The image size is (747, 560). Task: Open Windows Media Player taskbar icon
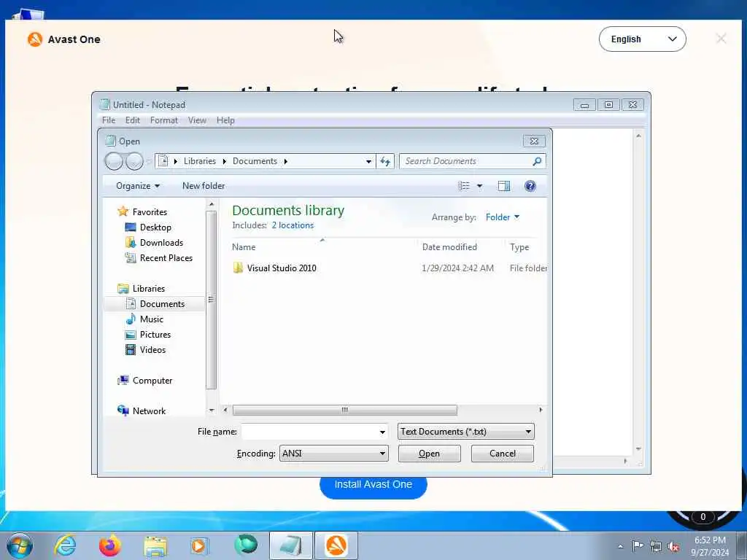pyautogui.click(x=198, y=546)
